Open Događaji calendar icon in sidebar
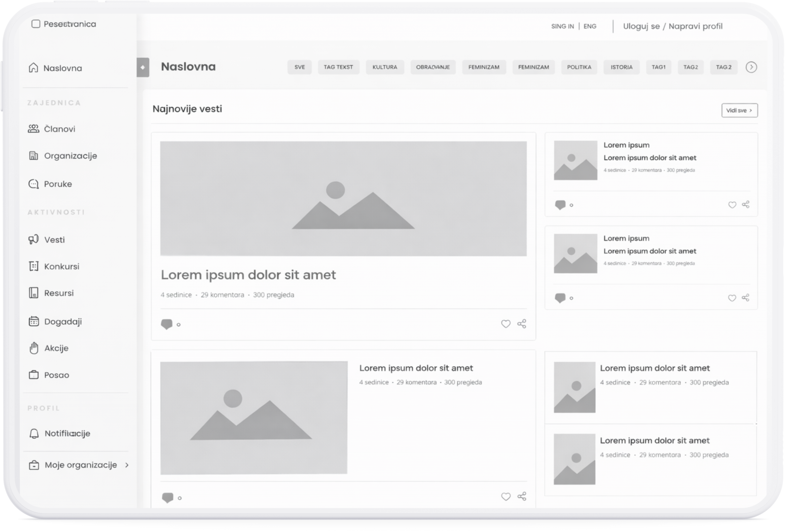Image resolution: width=785 pixels, height=532 pixels. 33,321
